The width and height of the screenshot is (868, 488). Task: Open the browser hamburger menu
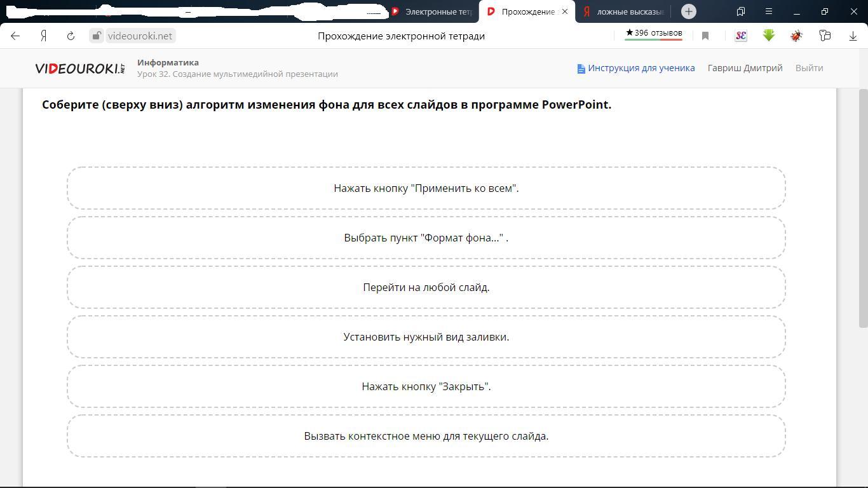click(768, 11)
